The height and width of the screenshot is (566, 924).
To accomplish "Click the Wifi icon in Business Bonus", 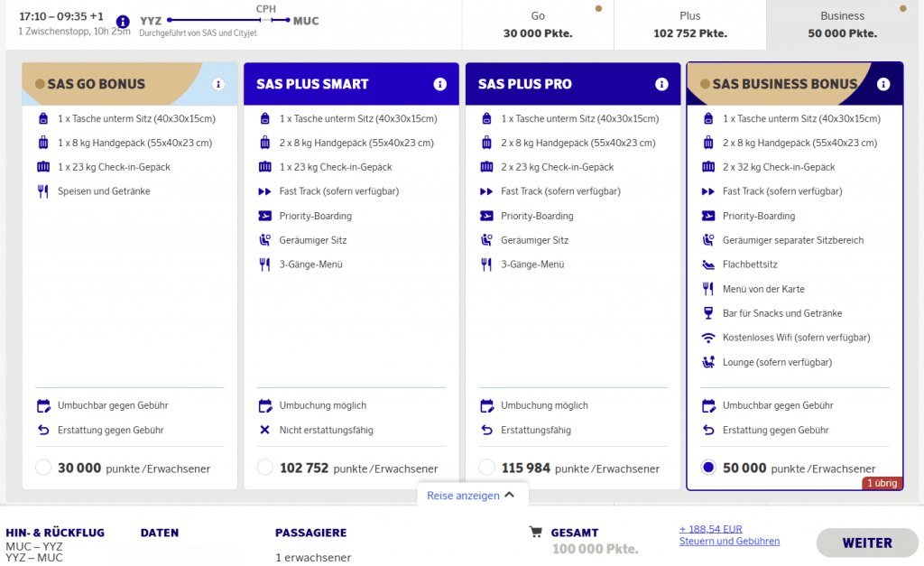I will 708,338.
